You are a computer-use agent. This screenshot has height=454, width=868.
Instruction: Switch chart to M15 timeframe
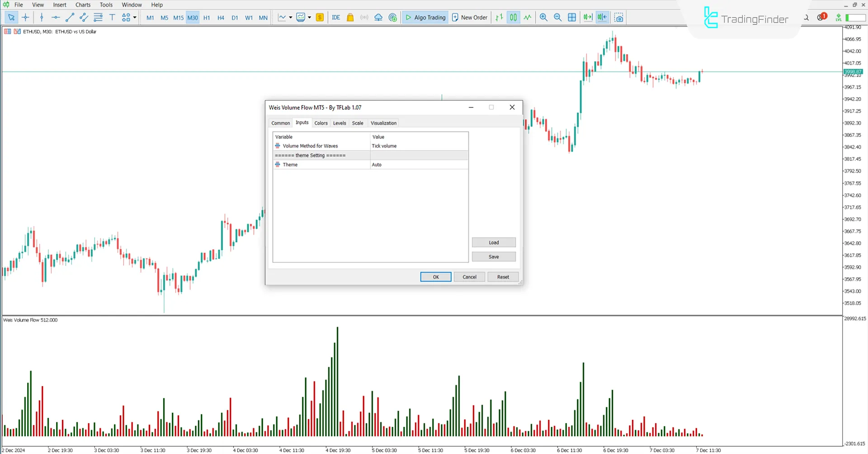click(x=179, y=18)
